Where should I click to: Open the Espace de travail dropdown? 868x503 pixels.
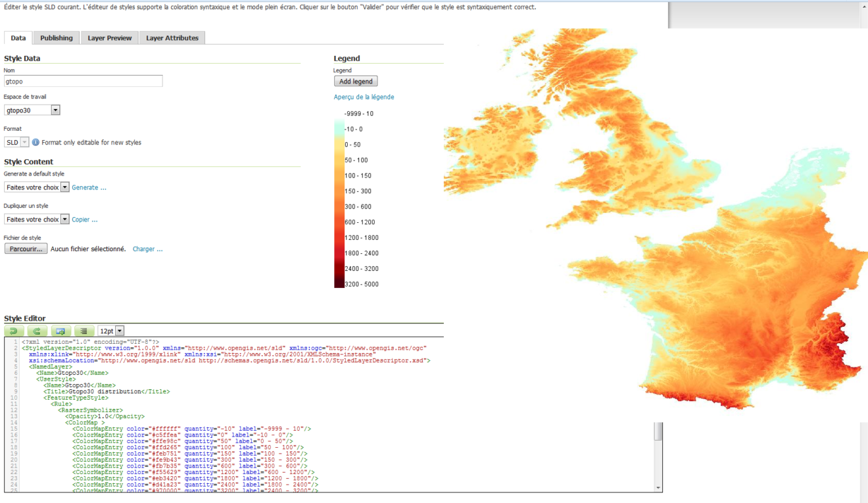[55, 110]
